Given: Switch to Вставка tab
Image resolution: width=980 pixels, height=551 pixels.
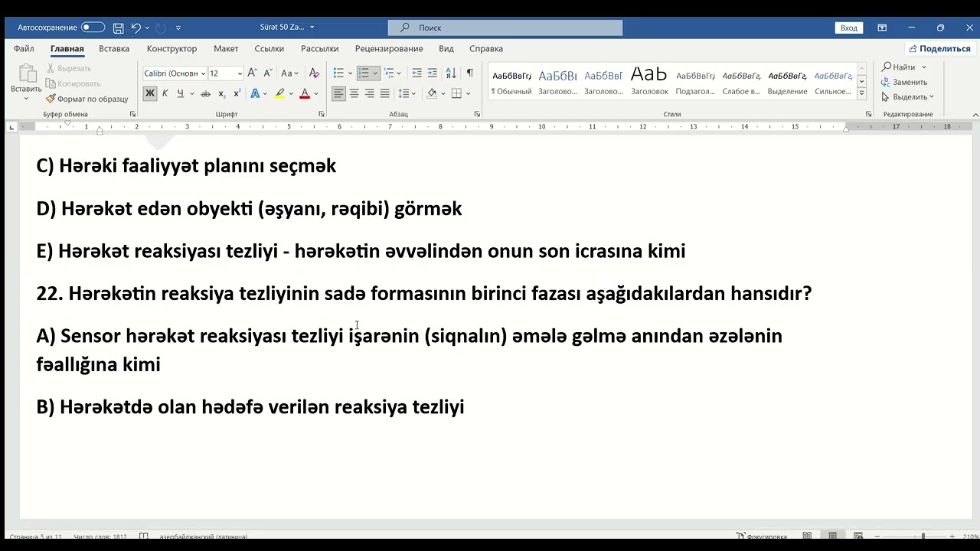Looking at the screenshot, I should click(114, 49).
